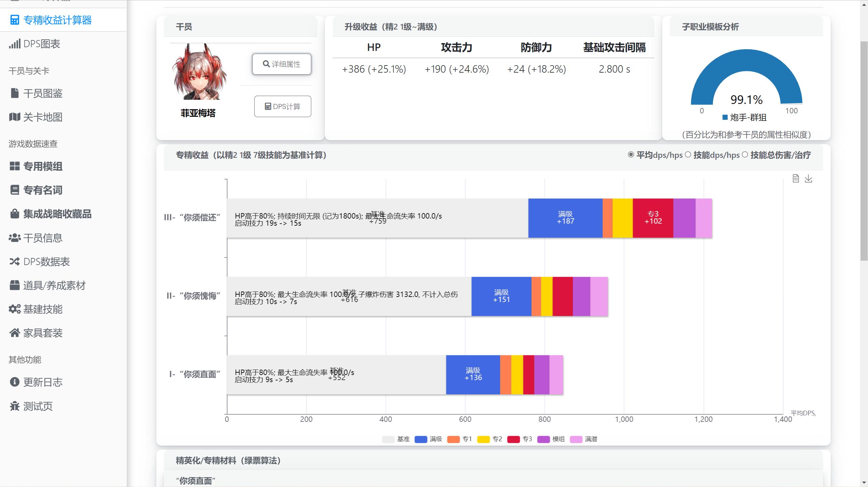Click the chart data view document icon
This screenshot has width=868, height=487.
[796, 179]
